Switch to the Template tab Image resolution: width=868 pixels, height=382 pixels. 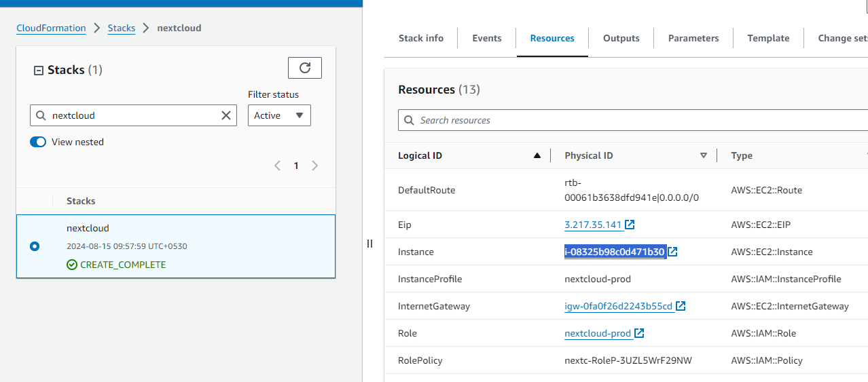[768, 38]
